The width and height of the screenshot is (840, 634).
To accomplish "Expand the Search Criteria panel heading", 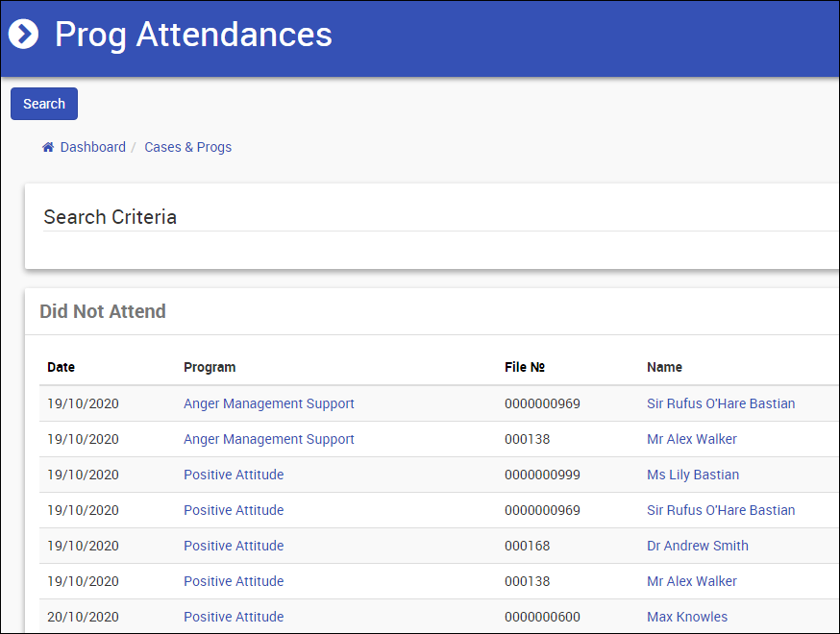I will click(x=110, y=217).
